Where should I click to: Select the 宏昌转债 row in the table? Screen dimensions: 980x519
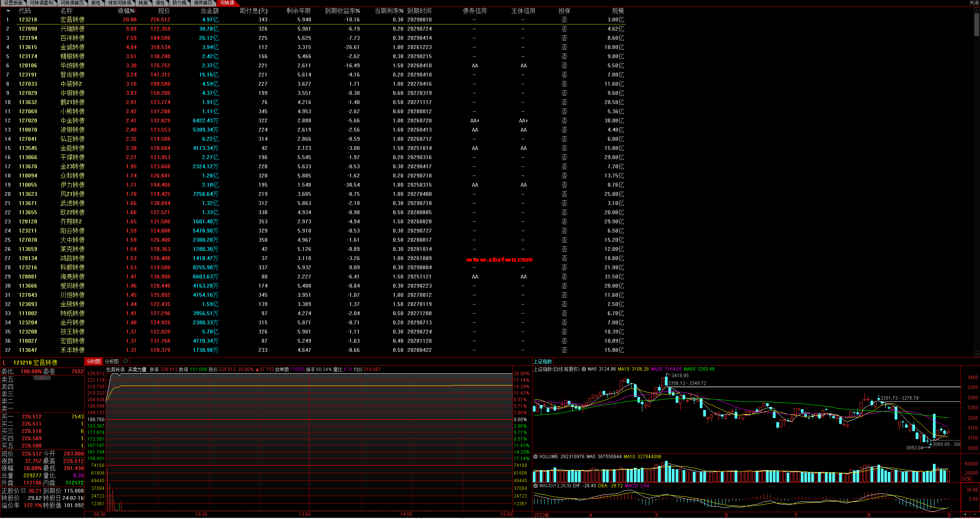[x=314, y=20]
